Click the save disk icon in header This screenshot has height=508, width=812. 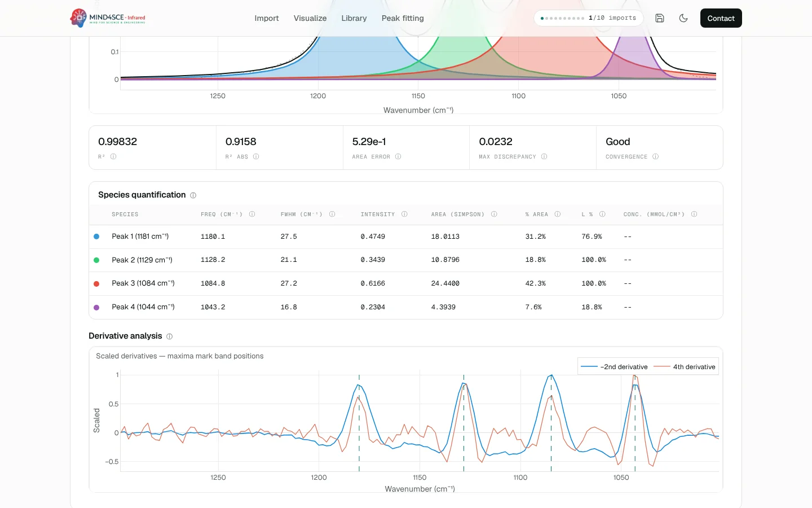pyautogui.click(x=660, y=18)
